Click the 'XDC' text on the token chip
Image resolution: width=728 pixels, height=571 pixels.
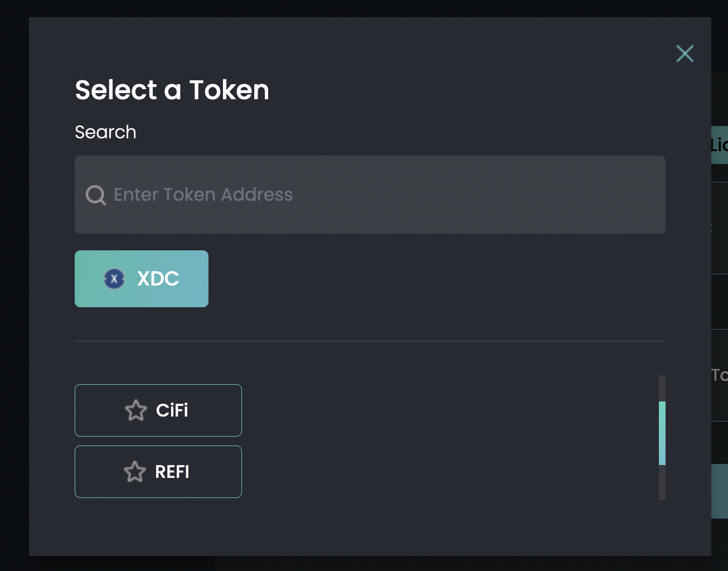[158, 279]
